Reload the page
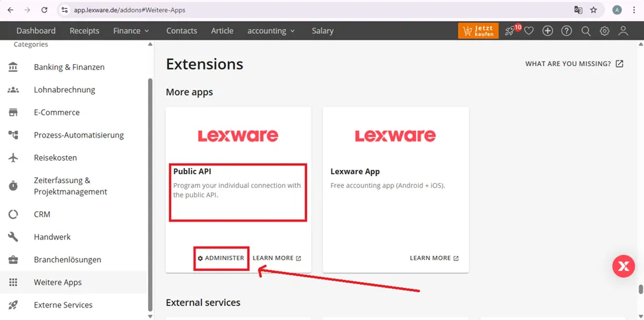The height and width of the screenshot is (320, 644). click(44, 10)
